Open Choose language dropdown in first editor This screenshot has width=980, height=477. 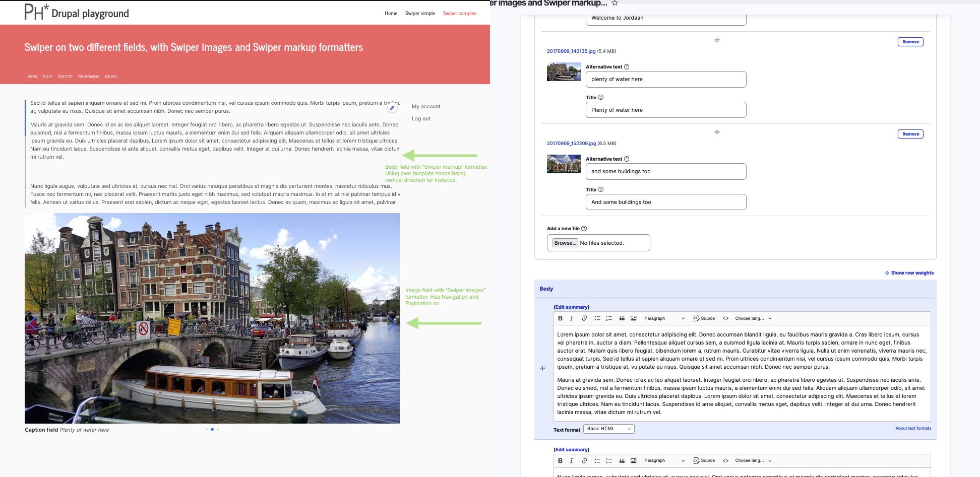click(753, 318)
